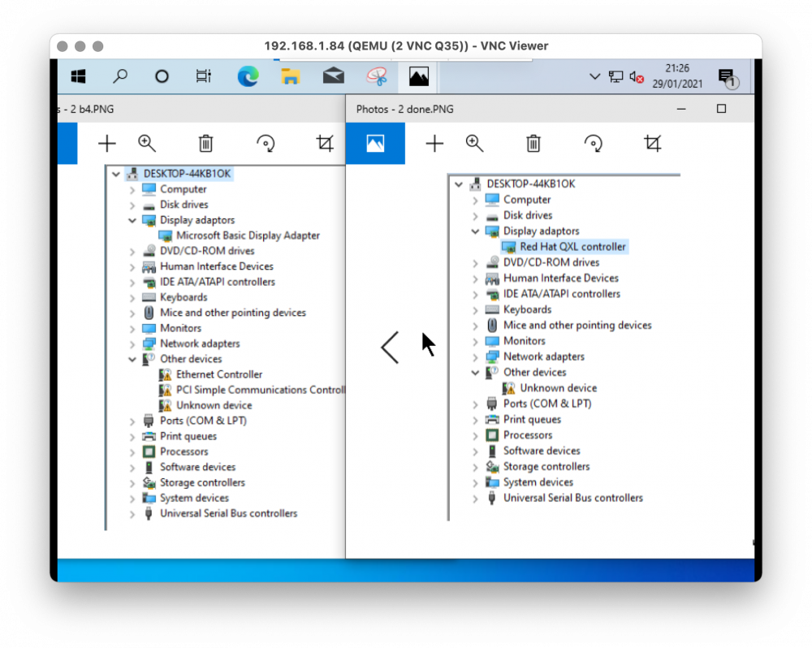This screenshot has width=812, height=648.
Task: Click 'Microsoft Basic Display Adapter' in 2 b4.PNG image
Action: (248, 235)
